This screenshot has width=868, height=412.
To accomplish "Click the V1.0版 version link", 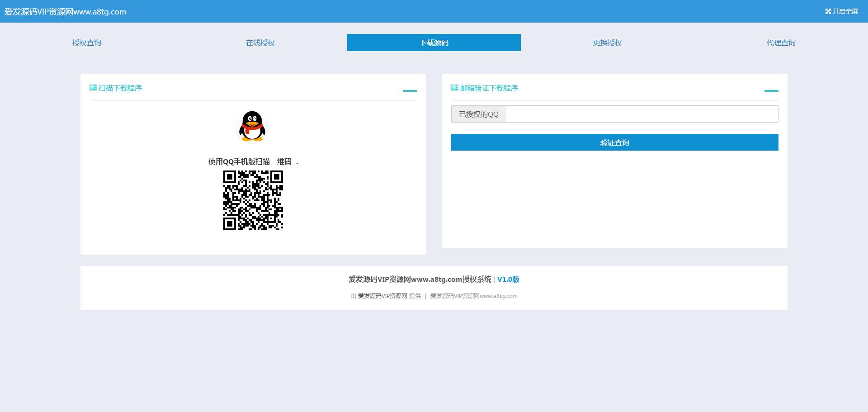I will (508, 279).
